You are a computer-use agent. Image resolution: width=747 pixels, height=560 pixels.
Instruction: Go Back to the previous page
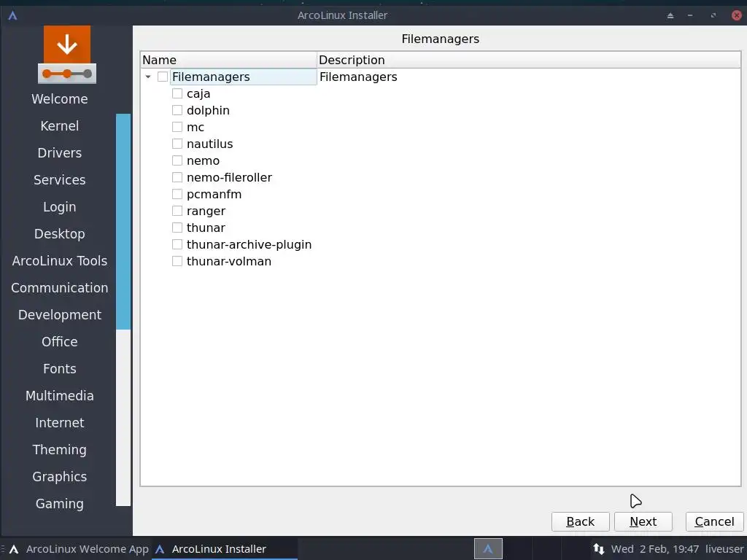[x=580, y=522]
